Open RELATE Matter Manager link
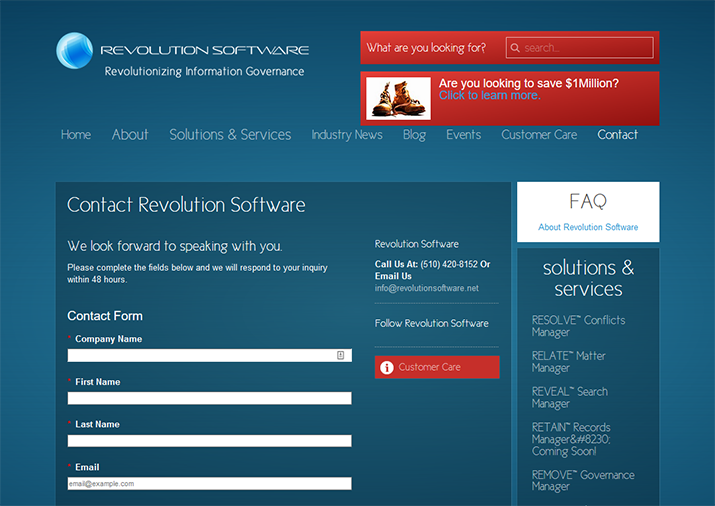 coord(569,361)
